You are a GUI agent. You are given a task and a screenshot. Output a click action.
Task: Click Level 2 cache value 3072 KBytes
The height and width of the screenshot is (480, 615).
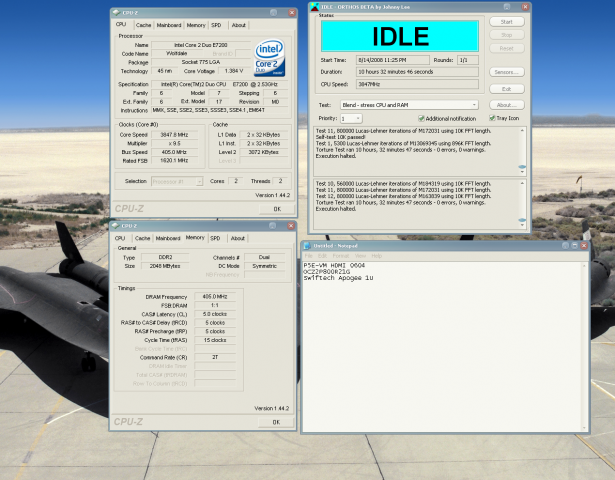pyautogui.click(x=264, y=152)
